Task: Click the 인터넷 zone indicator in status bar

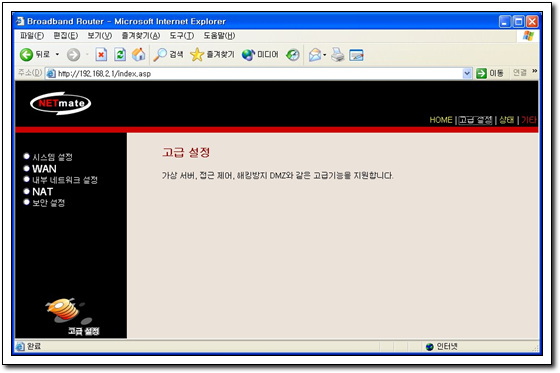Action: coord(442,346)
